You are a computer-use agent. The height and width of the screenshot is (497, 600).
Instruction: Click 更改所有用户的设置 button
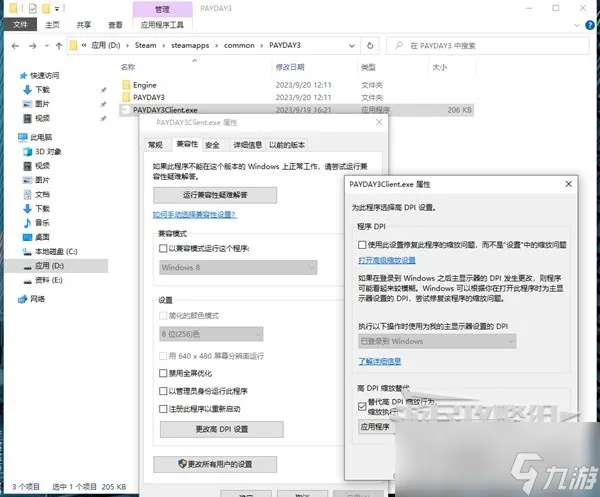(x=215, y=464)
